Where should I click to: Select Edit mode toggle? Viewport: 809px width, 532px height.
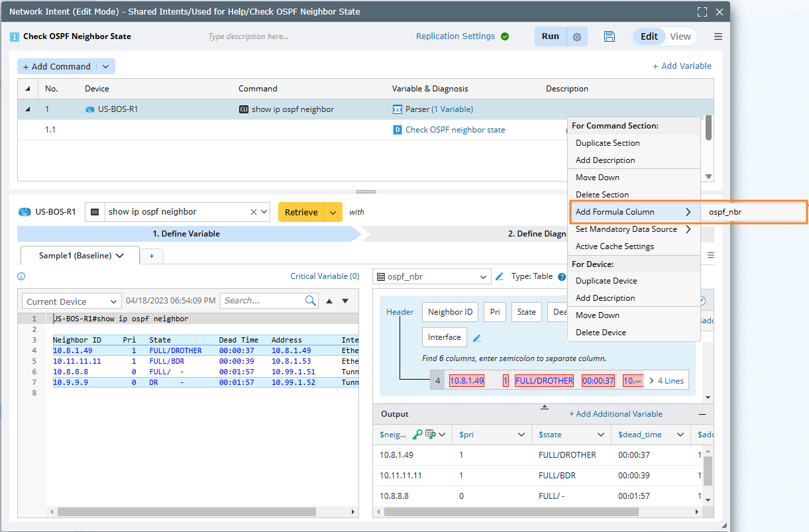click(x=649, y=36)
